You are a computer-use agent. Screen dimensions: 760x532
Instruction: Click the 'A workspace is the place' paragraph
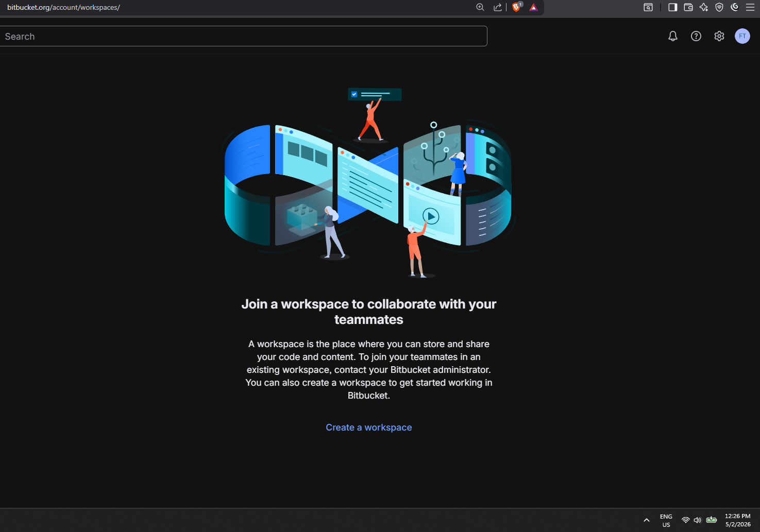point(369,370)
